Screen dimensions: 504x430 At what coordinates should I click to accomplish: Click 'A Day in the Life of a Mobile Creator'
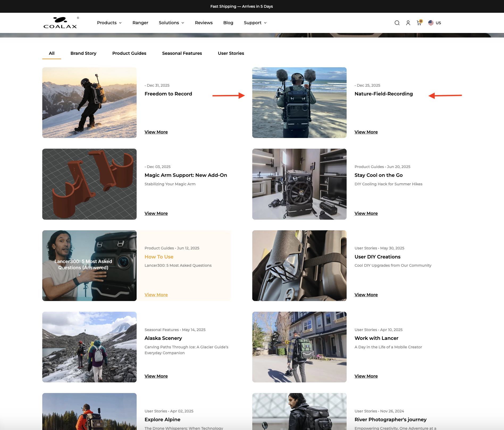coord(388,347)
